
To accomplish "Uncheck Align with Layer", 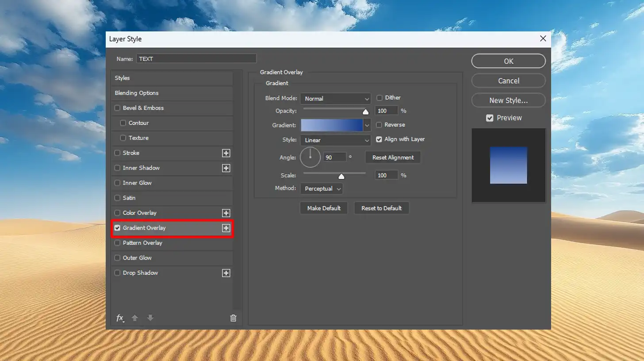I will tap(379, 139).
